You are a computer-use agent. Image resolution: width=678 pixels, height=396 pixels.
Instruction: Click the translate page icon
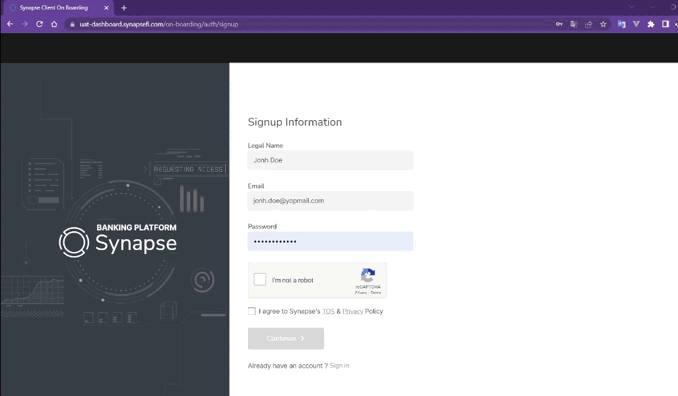574,24
